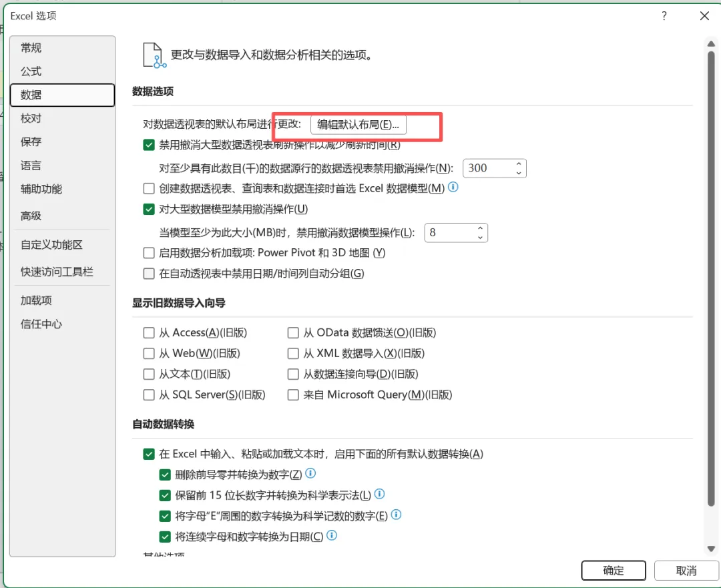Click 取消 to discard changes

[x=686, y=571]
